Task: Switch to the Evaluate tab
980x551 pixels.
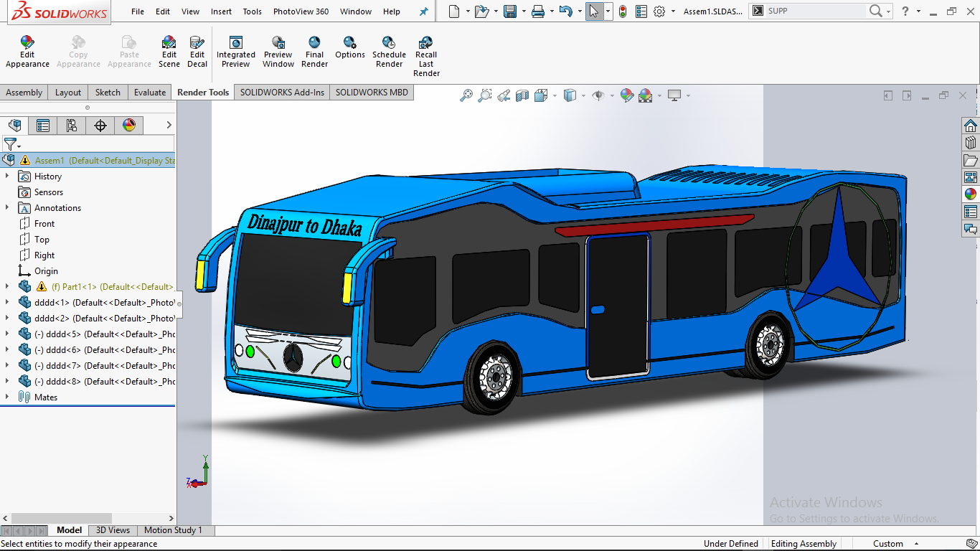Action: coord(150,92)
